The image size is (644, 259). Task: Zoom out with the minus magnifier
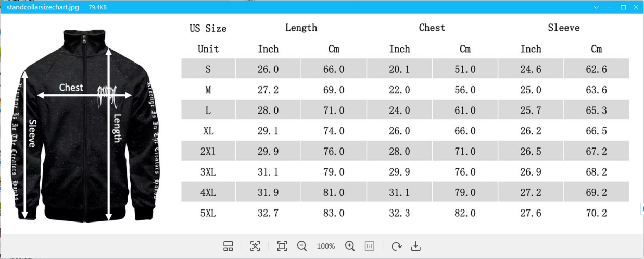click(x=301, y=246)
